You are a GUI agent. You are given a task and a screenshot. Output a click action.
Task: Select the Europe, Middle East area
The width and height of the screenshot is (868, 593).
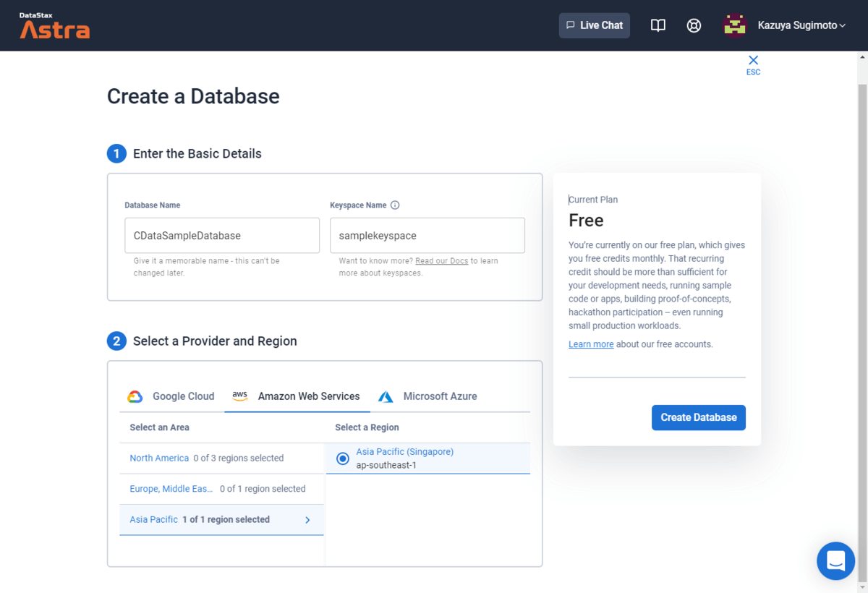click(x=221, y=489)
